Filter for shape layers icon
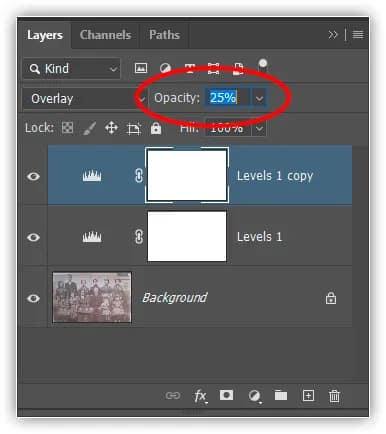Image resolution: width=386 pixels, height=434 pixels. [213, 69]
